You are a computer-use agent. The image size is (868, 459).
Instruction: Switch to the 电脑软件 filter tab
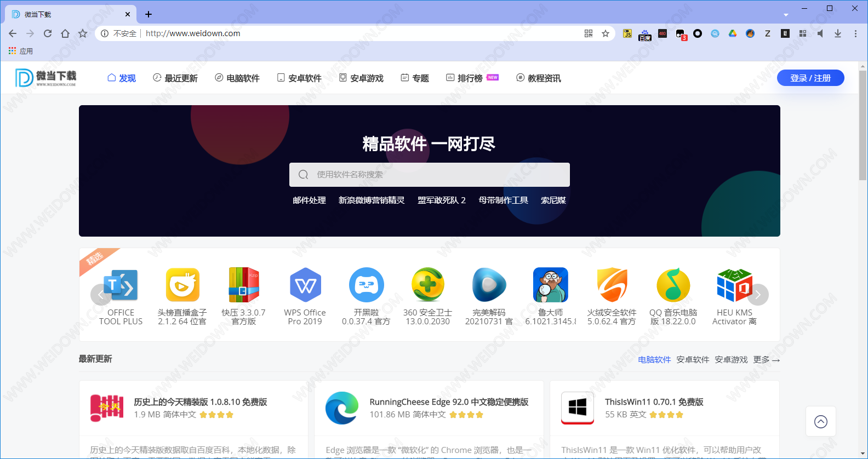tap(654, 360)
